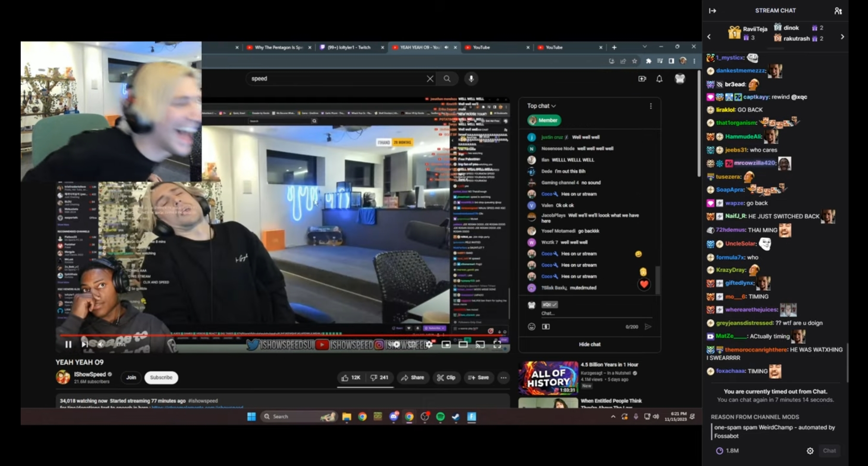The width and height of the screenshot is (868, 466).
Task: Open Chrome media control icon
Action: tap(660, 61)
